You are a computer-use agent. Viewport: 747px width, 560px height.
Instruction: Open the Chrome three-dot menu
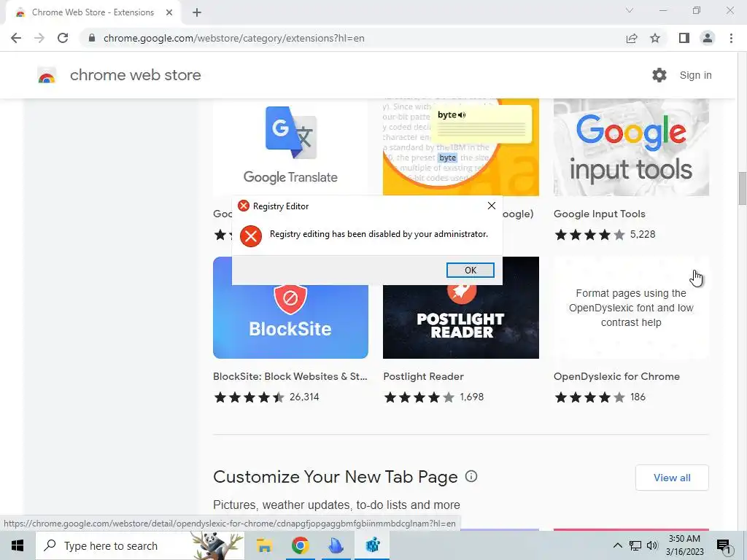pos(731,38)
